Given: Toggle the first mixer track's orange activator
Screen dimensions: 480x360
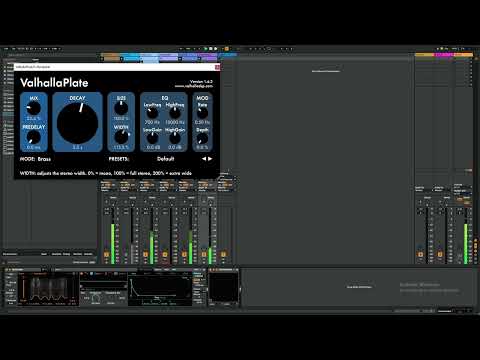Looking at the screenshot, I should click(106, 254).
